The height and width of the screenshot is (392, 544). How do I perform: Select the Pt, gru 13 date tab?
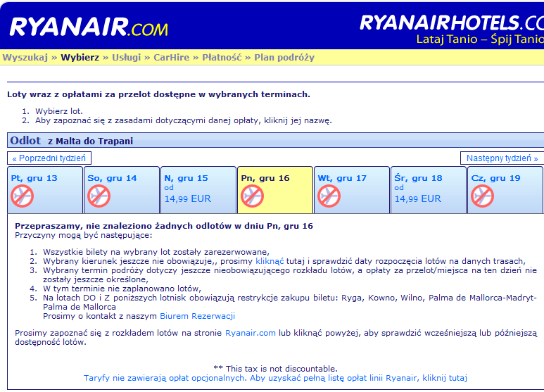click(45, 190)
